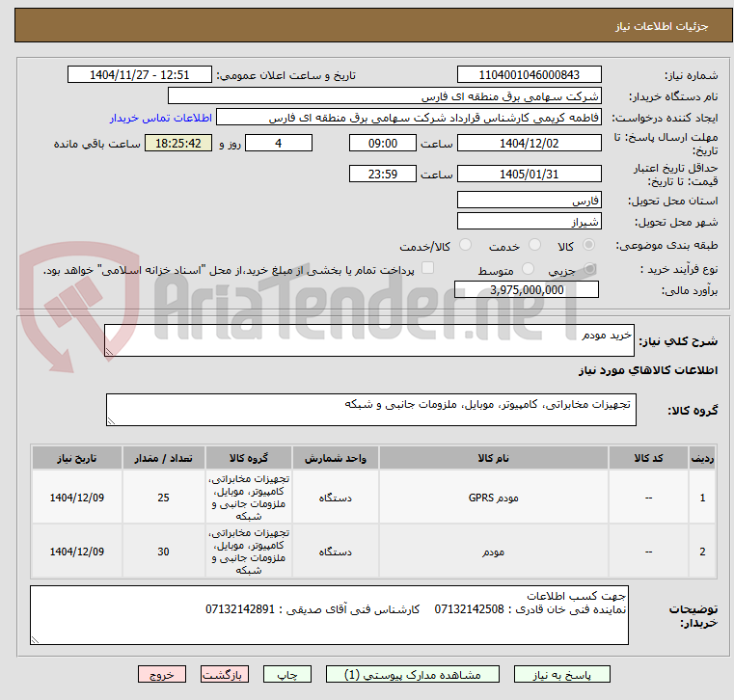
Task: Click the تاریخ نیاز column header
Action: 77,458
